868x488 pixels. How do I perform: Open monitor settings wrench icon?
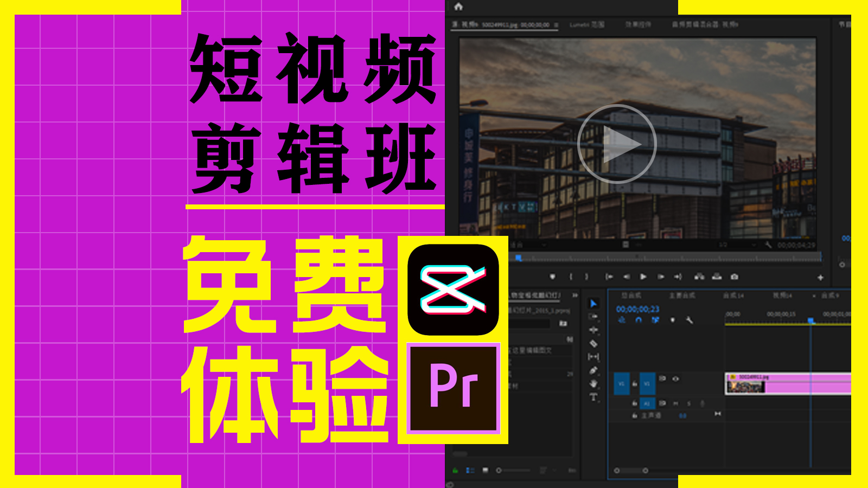[768, 245]
